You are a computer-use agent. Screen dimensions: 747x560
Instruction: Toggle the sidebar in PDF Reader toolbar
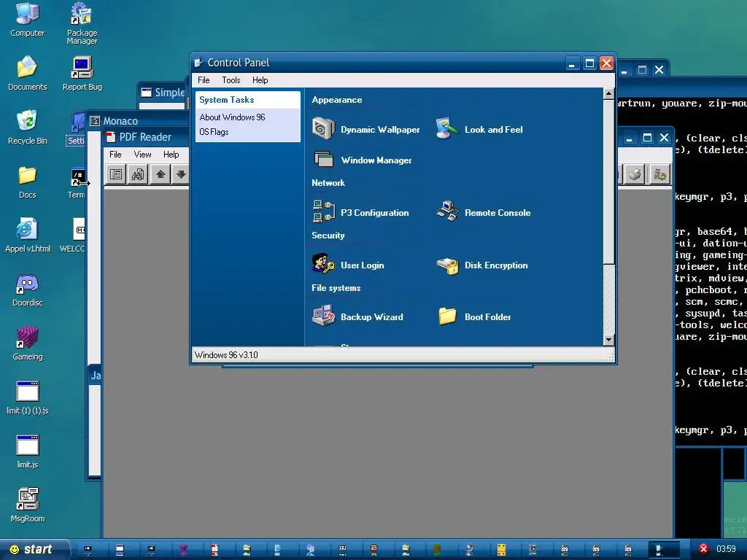pyautogui.click(x=115, y=174)
